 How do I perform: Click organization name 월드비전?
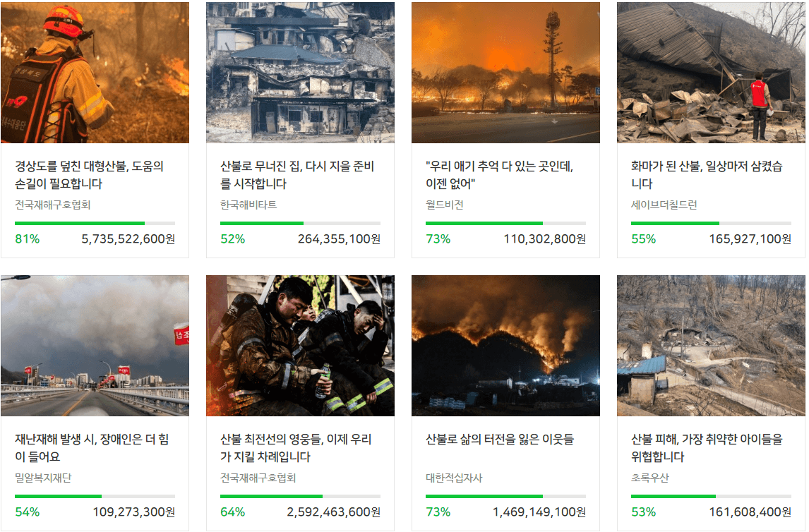click(x=444, y=205)
